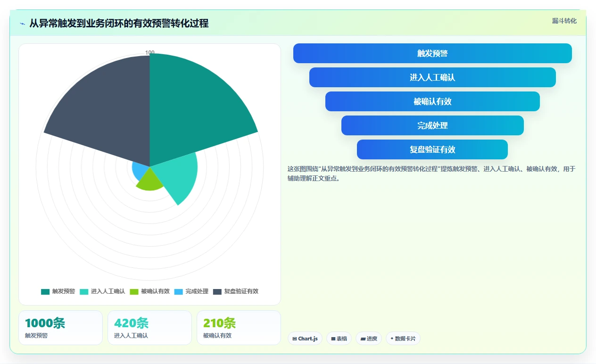The height and width of the screenshot is (364, 596).
Task: Hide the 完成处理 series via legend label
Action: [197, 291]
